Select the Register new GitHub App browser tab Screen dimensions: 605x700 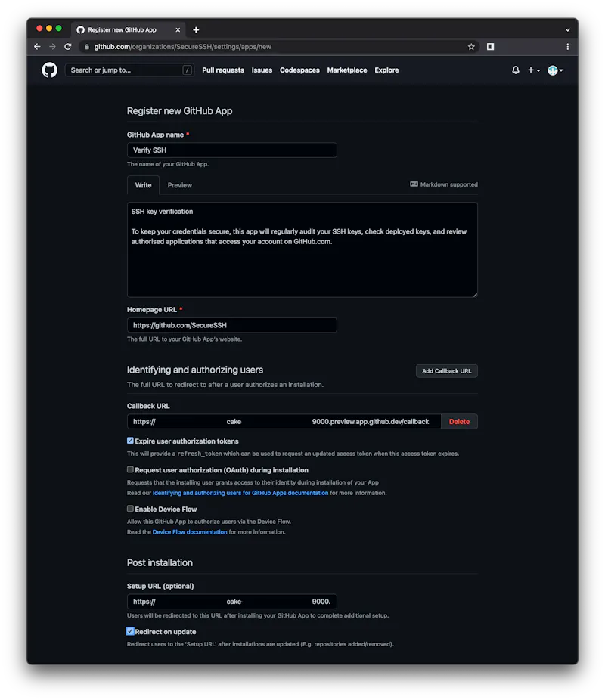(x=128, y=30)
